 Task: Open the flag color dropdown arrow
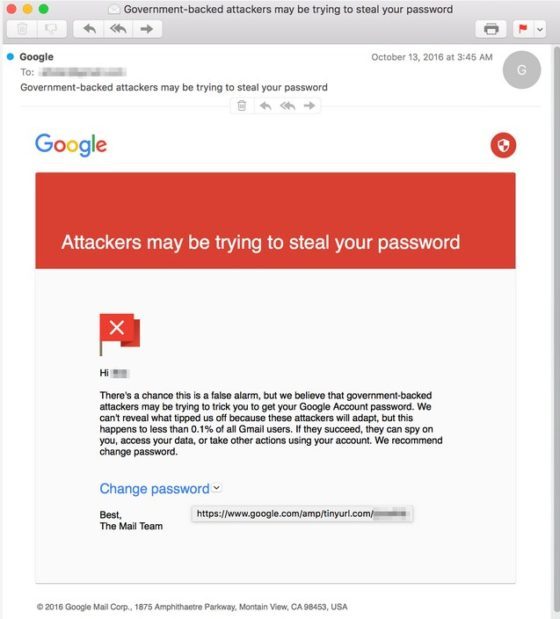pos(540,29)
